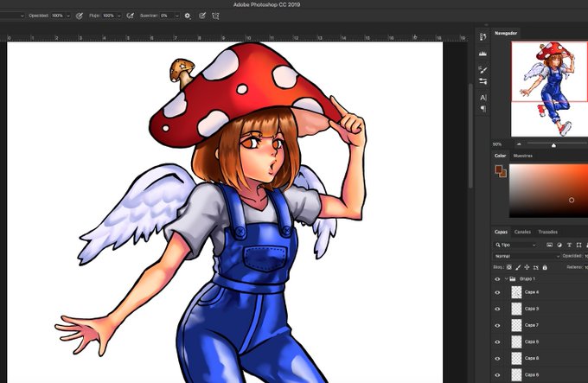Click Opacidad 100% field in options bar
Image resolution: width=588 pixels, height=383 pixels.
57,16
